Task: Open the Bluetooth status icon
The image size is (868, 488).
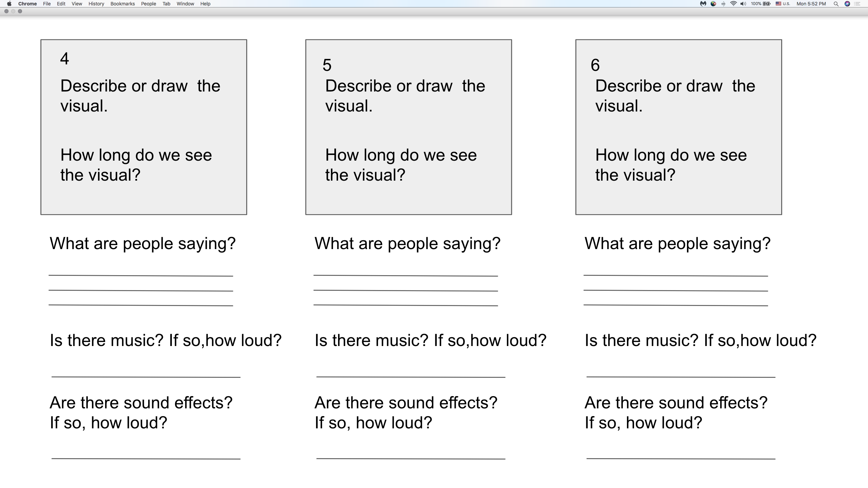Action: coord(723,4)
